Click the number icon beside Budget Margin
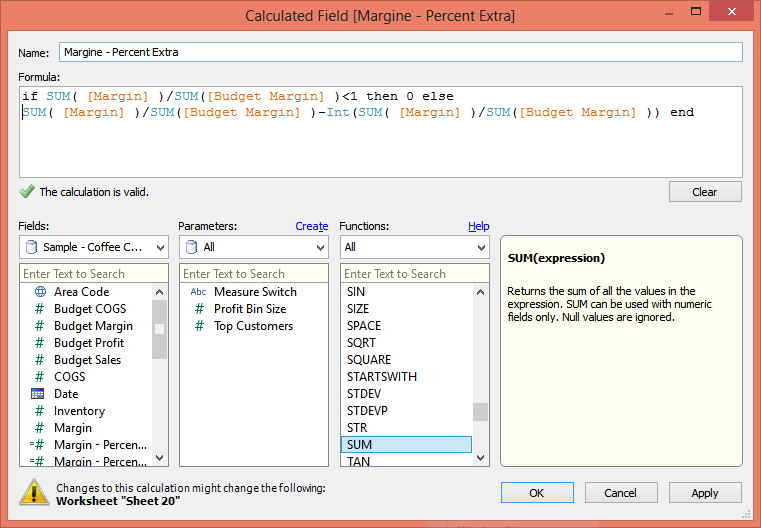The image size is (761, 528). click(x=39, y=326)
